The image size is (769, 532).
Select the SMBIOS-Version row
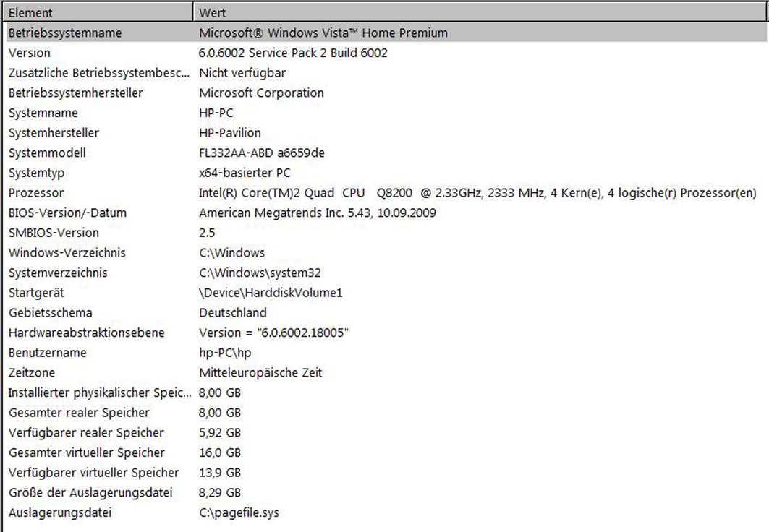pyautogui.click(x=54, y=233)
